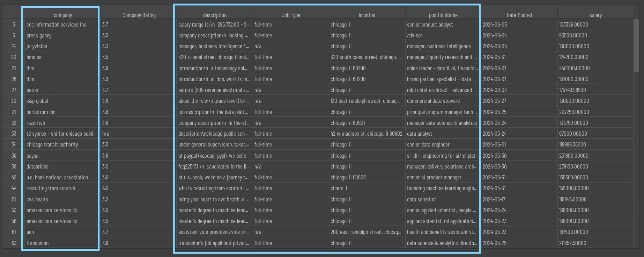
Task: Click the positionName column header
Action: click(x=443, y=15)
